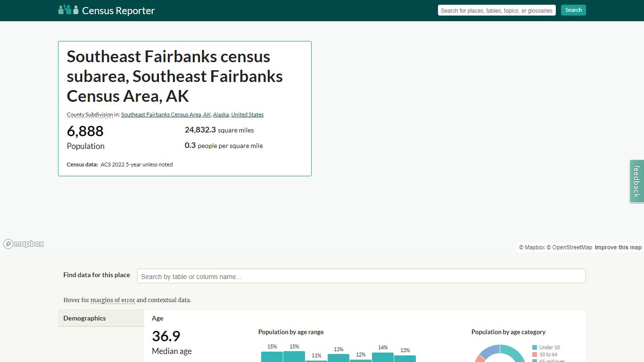Click the Find data for this place label
Screen dimensions: 644x362
97,275
